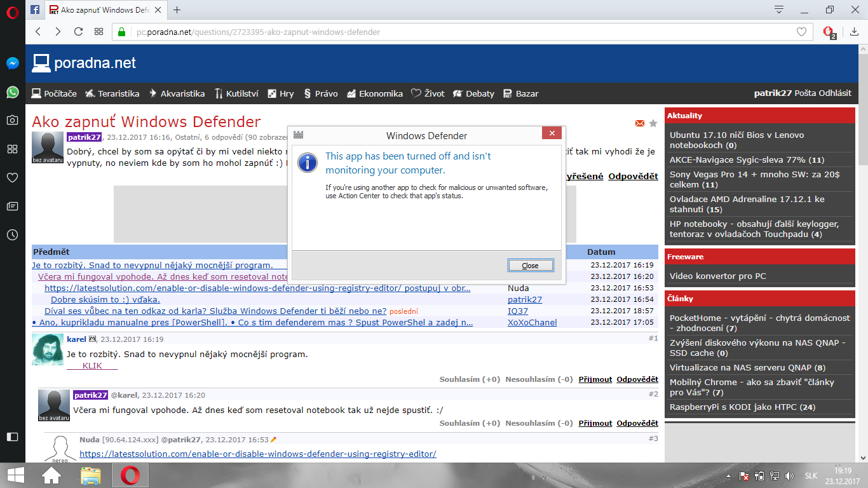The image size is (868, 488).
Task: Open the Debaty section
Action: [x=473, y=93]
